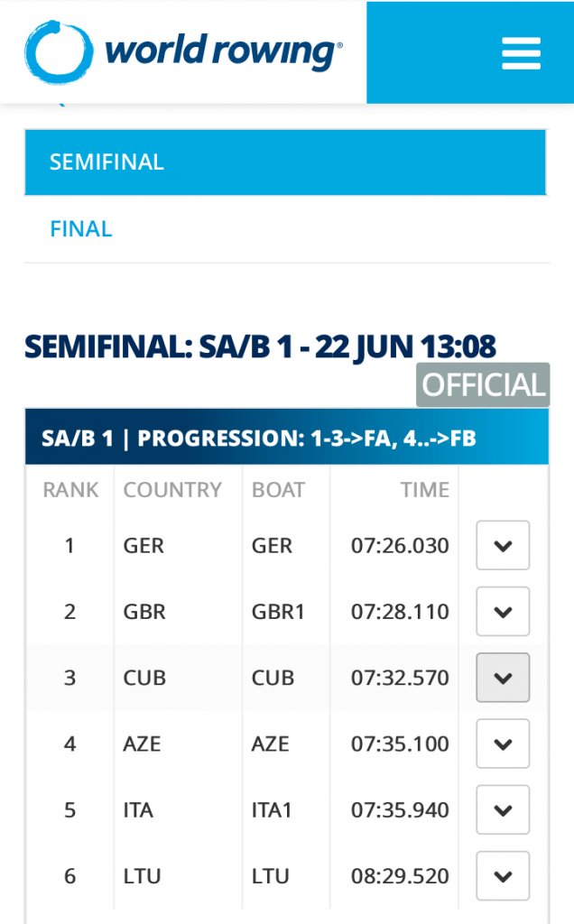The image size is (574, 924).
Task: Expand the CUB row chevron
Action: (503, 677)
